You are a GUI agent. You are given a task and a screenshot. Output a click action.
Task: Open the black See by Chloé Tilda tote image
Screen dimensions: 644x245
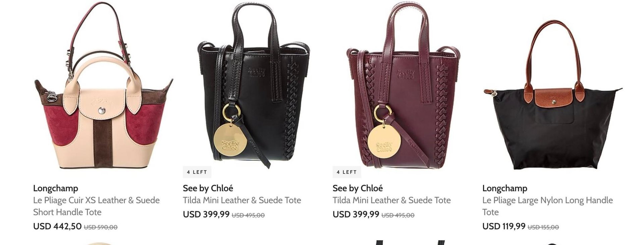(254, 86)
